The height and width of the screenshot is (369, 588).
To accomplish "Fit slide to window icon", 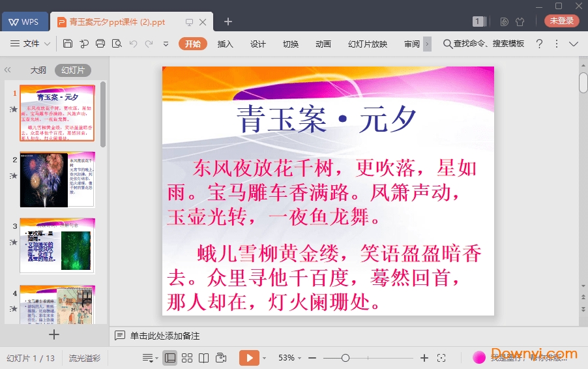I will 441,358.
